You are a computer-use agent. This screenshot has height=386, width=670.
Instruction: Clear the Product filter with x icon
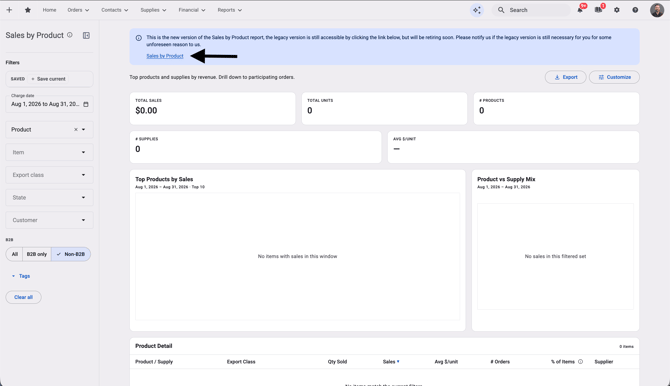click(x=76, y=130)
